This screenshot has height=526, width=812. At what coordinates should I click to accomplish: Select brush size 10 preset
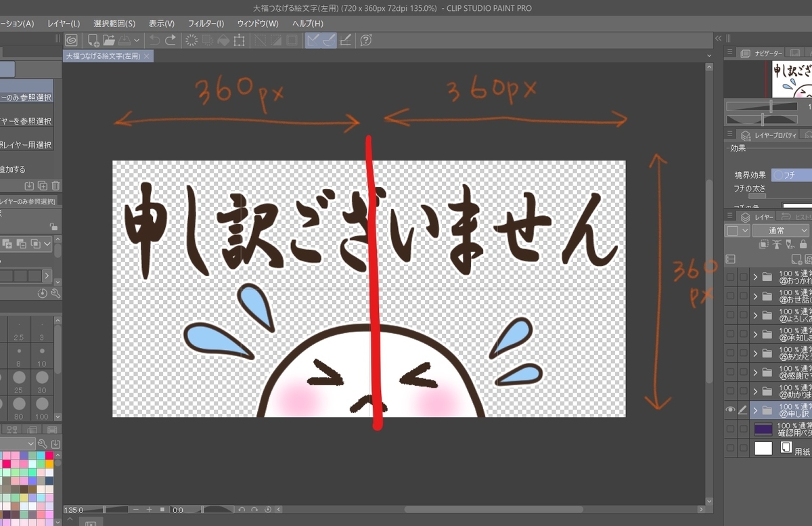42,355
